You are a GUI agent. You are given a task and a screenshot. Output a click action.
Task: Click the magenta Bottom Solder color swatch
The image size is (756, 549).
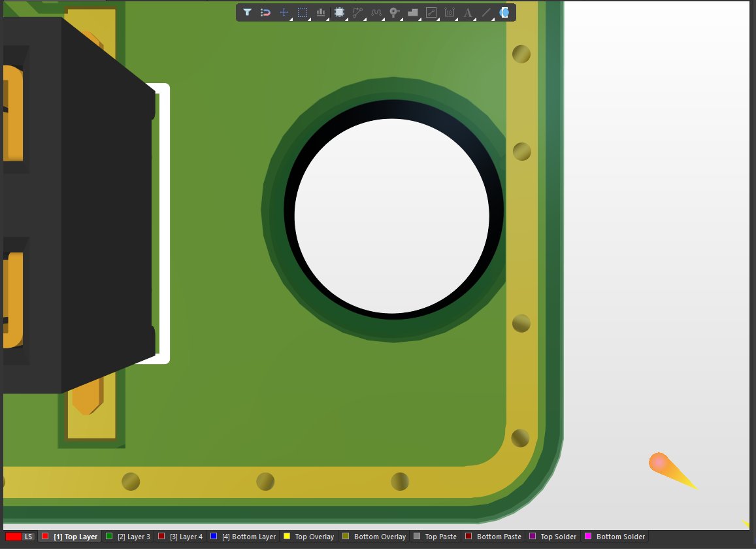tap(588, 536)
